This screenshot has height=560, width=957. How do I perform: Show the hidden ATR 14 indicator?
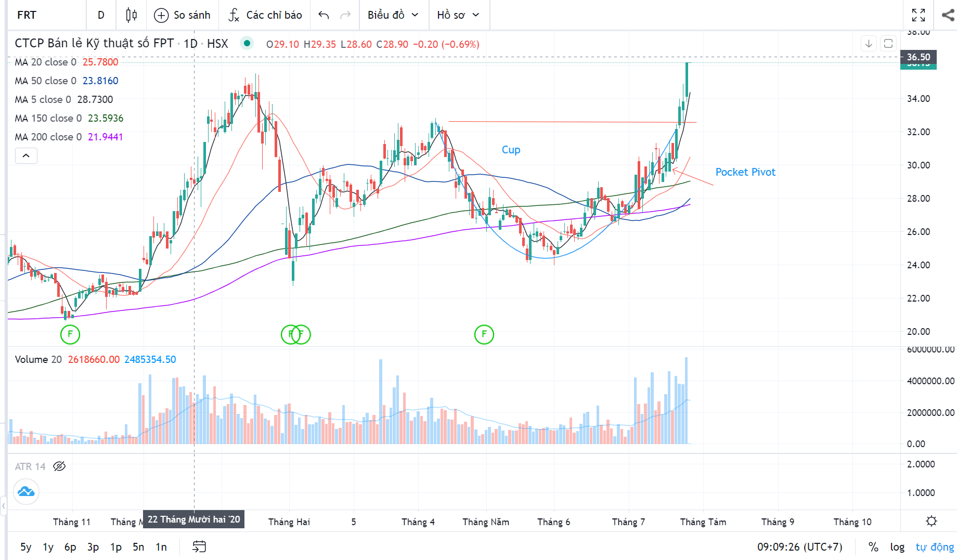59,466
